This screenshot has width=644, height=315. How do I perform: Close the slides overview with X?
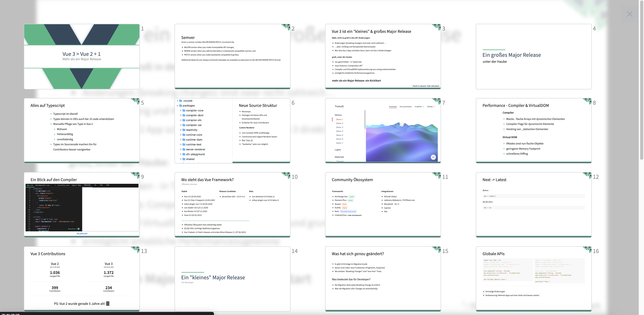629,14
